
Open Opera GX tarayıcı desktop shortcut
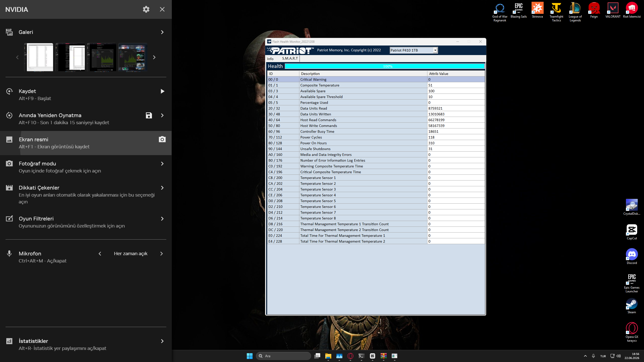[x=632, y=332]
